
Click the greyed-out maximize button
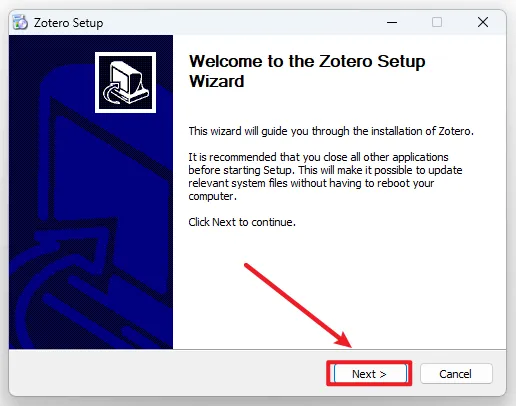click(x=437, y=23)
